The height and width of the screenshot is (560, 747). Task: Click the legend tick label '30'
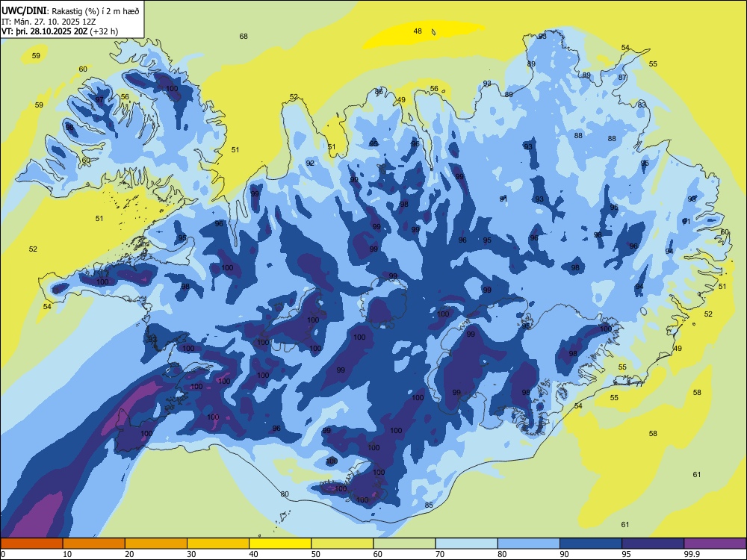(x=191, y=554)
